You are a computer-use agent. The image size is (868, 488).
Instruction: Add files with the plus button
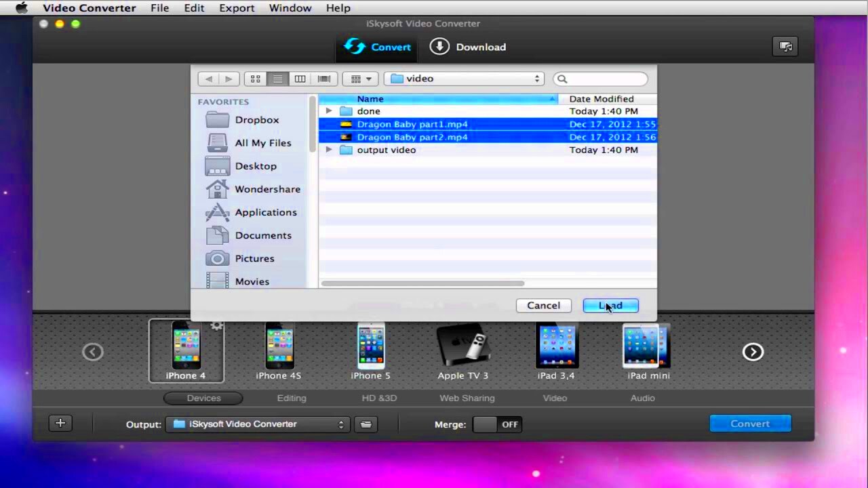point(60,424)
